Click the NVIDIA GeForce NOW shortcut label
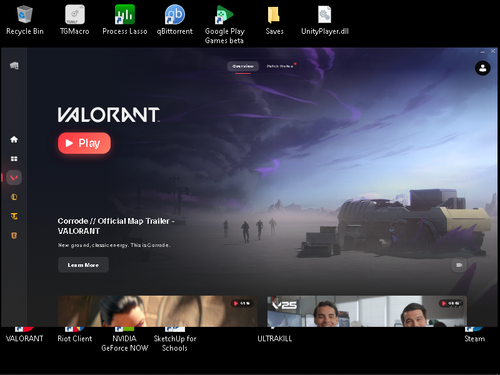The height and width of the screenshot is (375, 500). tap(125, 343)
